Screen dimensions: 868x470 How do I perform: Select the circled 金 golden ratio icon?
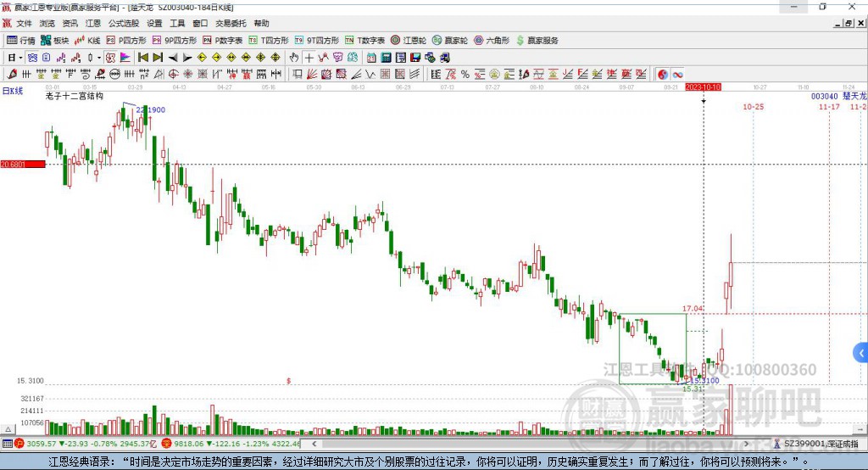point(494,75)
